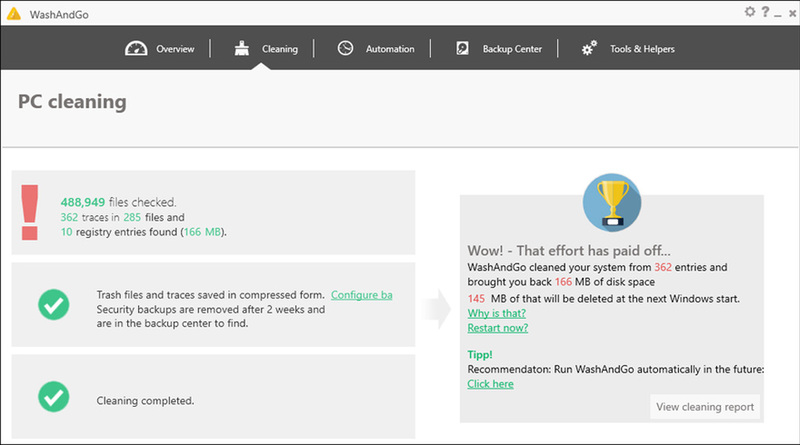Click the Overview speedometer icon
Image resolution: width=800 pixels, height=445 pixels.
pyautogui.click(x=136, y=48)
